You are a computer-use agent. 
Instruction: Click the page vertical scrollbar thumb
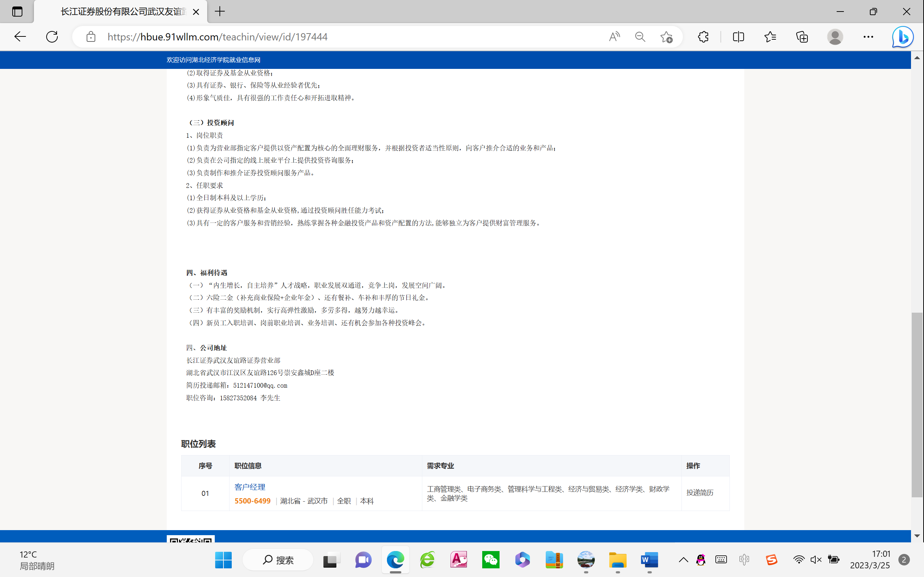point(917,405)
